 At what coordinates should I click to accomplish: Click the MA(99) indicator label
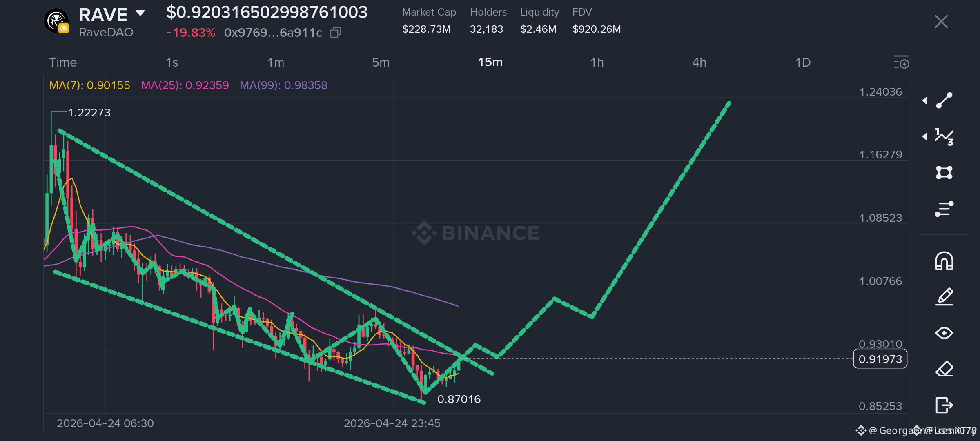283,85
